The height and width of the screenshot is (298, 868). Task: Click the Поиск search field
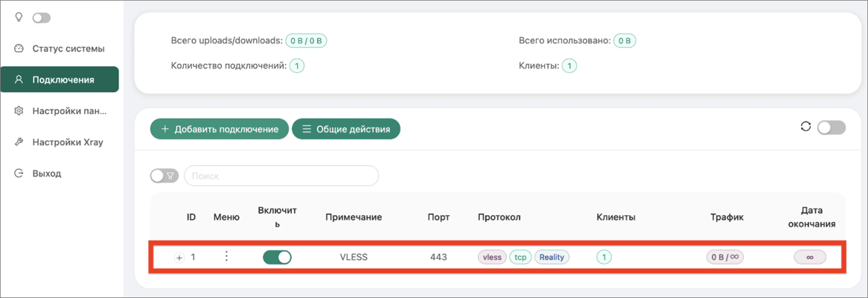tap(281, 176)
